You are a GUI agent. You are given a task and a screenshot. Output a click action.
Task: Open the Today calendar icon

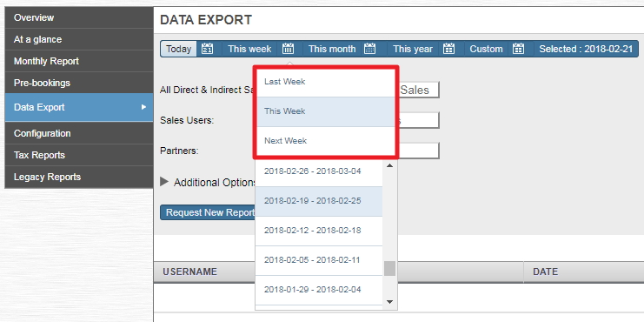(208, 49)
